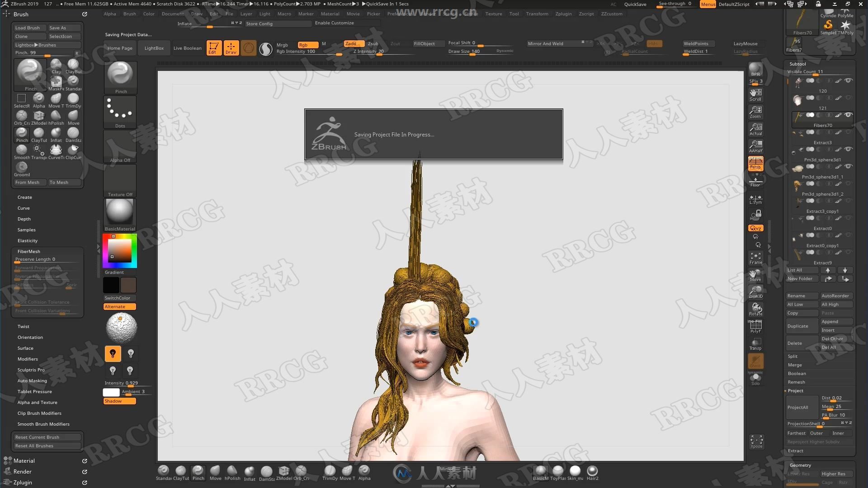Expand the Curve brush section

pyautogui.click(x=24, y=208)
